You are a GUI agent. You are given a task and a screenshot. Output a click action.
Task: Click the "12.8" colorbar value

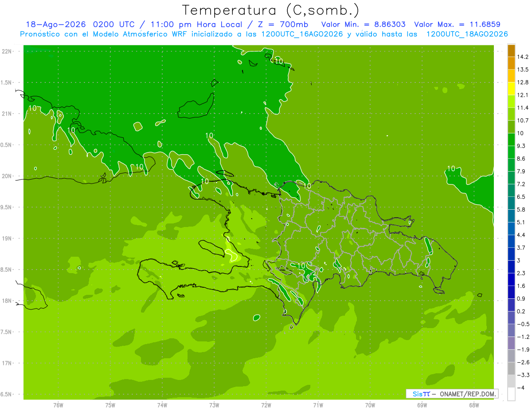click(523, 82)
